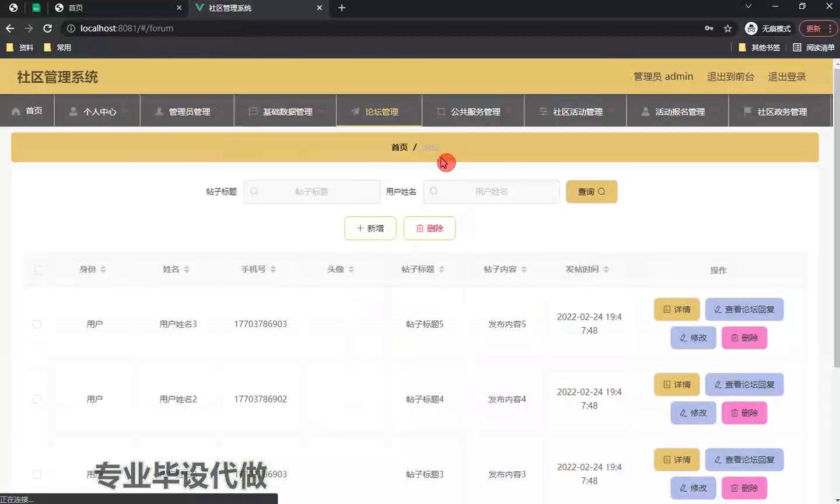Open the 阅读清单 reading list
Viewport: 840px width, 504px height.
pyautogui.click(x=814, y=47)
